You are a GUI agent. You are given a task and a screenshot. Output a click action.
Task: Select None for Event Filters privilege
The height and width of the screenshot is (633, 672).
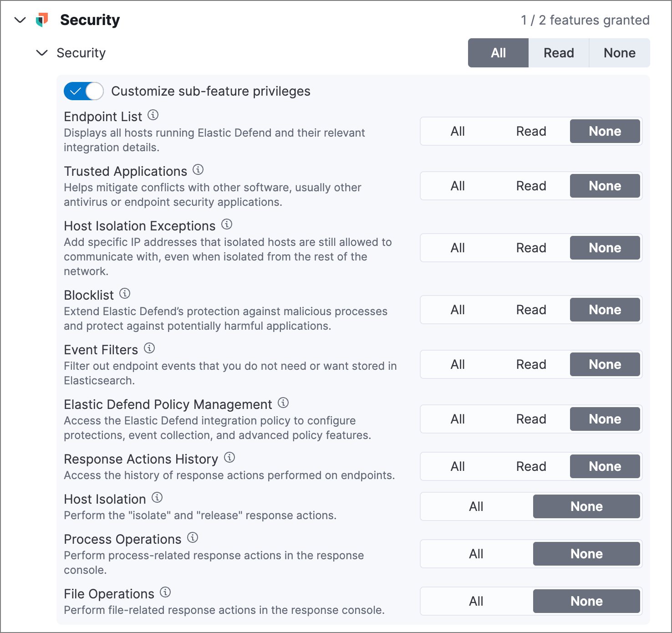[605, 364]
